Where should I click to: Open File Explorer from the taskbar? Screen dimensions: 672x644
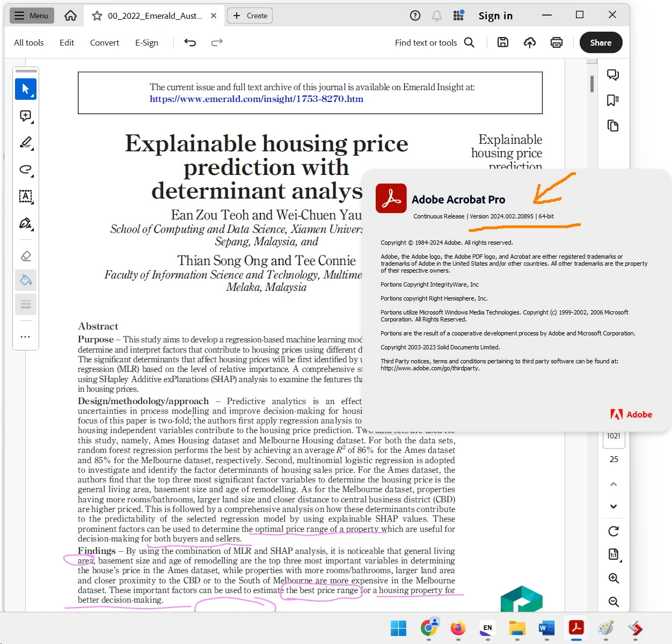pos(517,628)
